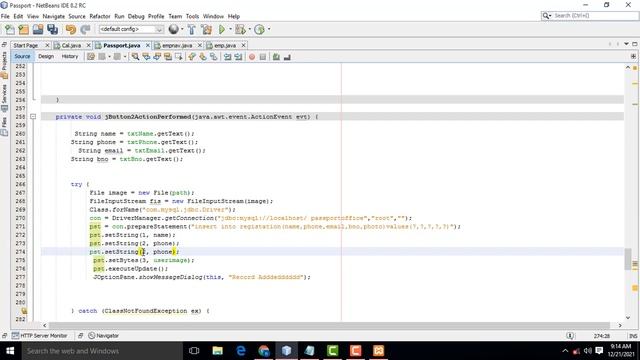This screenshot has height=360, width=640.
Task: Click the Debug Project icon
Action: (x=240, y=29)
